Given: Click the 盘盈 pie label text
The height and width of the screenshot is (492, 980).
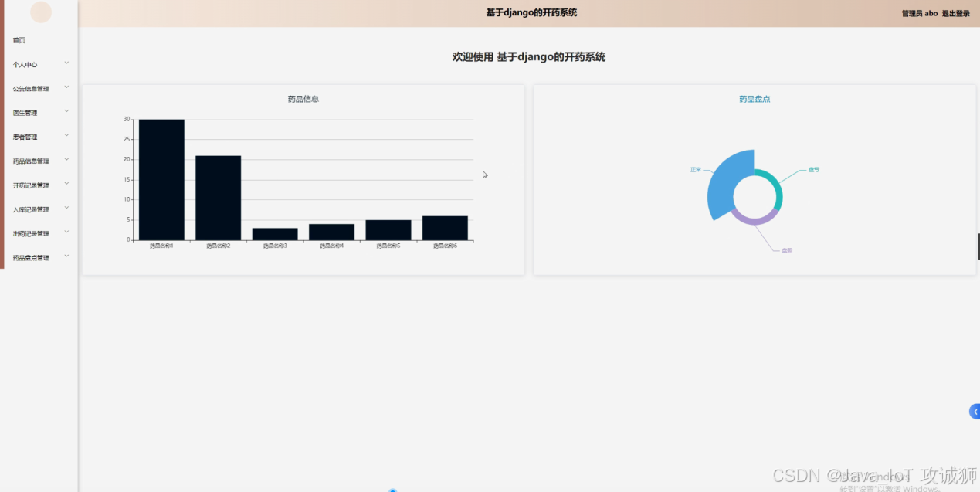Looking at the screenshot, I should coord(787,250).
